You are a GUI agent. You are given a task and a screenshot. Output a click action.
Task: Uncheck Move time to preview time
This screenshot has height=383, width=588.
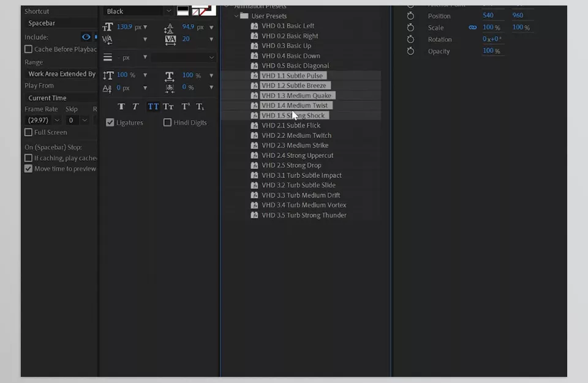[28, 169]
